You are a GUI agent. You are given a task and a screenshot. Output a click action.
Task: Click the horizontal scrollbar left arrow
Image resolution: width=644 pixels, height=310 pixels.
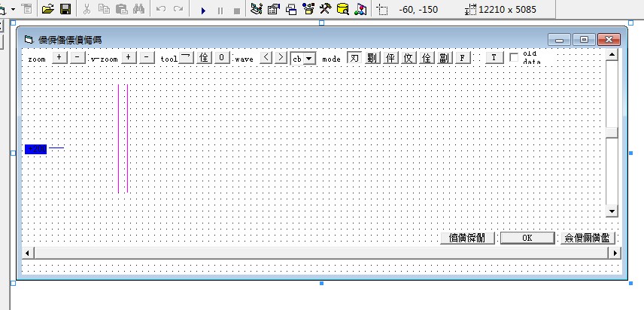click(28, 253)
